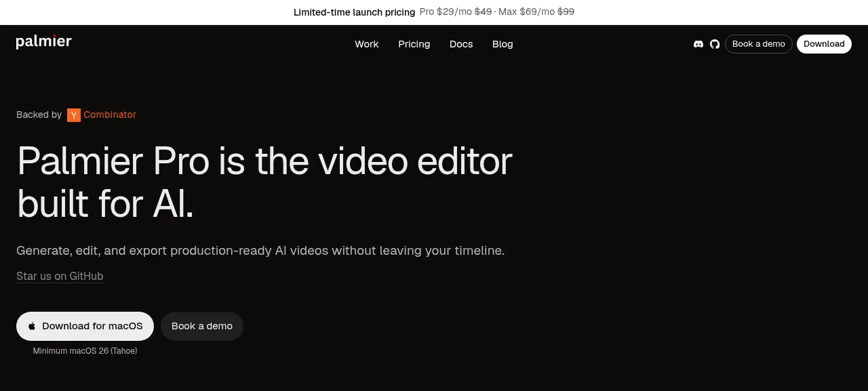Click the Generate, edit, and export tagline

tap(260, 251)
